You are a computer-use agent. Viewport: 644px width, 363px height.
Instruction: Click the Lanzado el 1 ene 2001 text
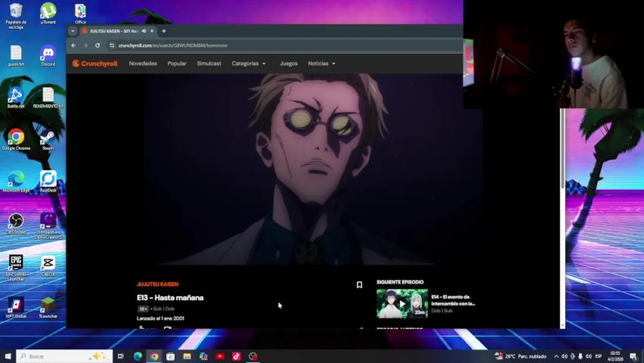click(x=160, y=319)
